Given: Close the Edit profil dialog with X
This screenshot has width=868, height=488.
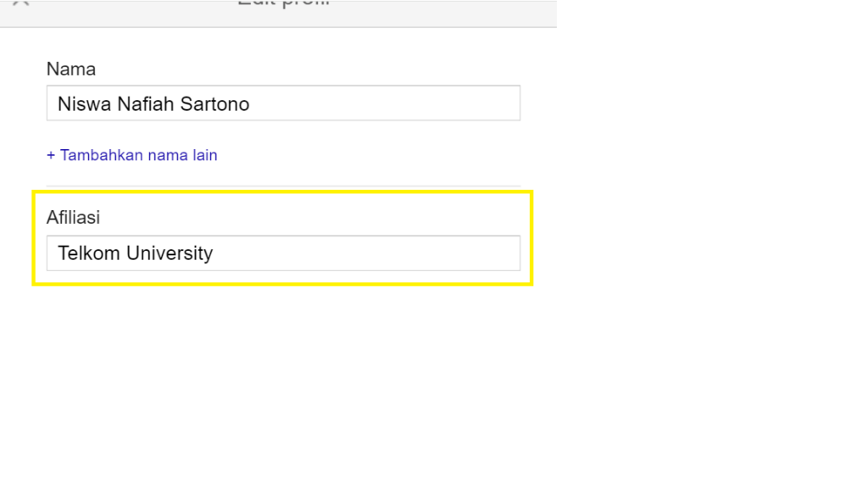Looking at the screenshot, I should click(x=21, y=3).
